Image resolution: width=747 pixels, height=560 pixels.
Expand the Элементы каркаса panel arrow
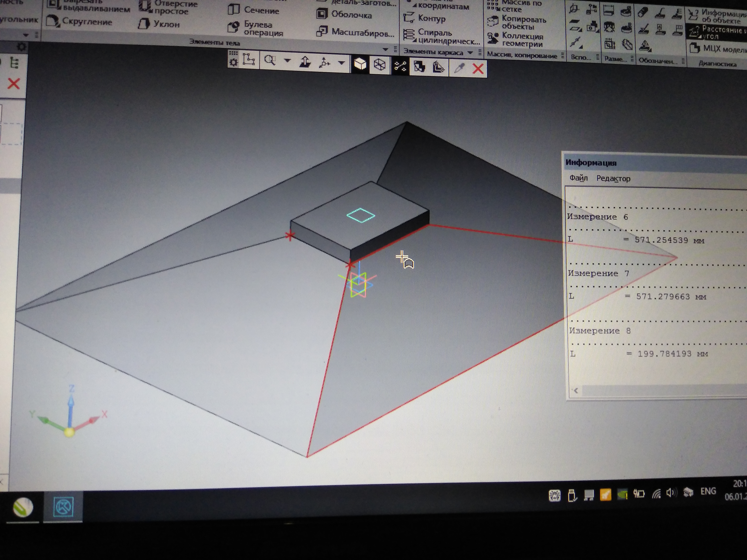click(x=470, y=53)
